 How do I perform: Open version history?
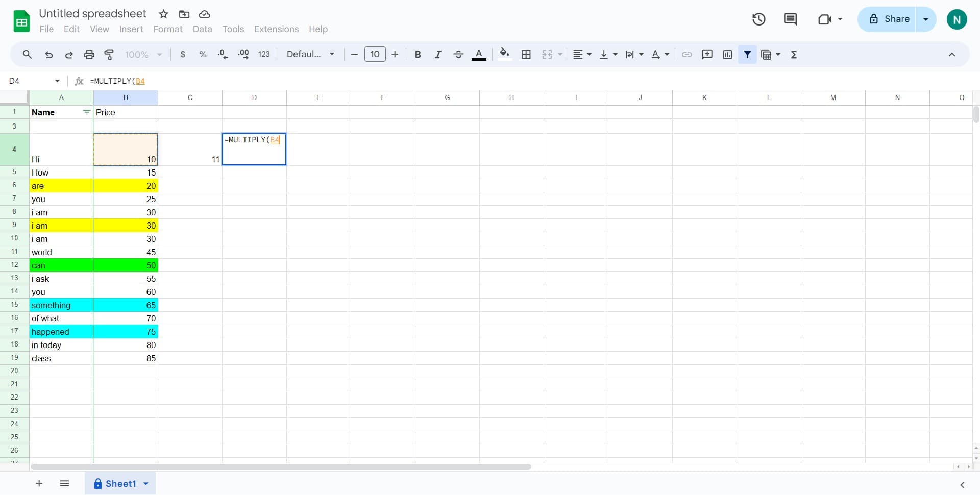(x=758, y=19)
